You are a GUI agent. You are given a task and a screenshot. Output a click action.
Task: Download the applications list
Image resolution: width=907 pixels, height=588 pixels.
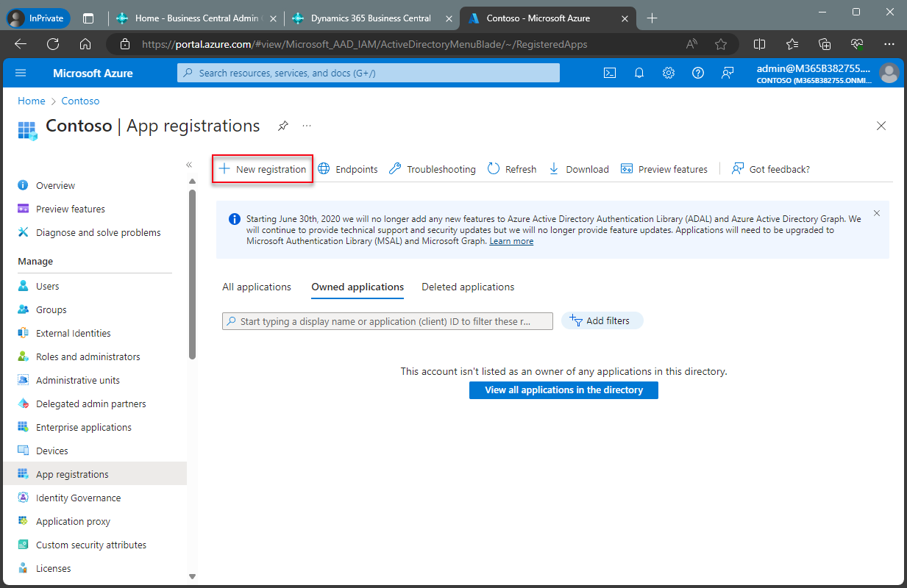point(578,168)
